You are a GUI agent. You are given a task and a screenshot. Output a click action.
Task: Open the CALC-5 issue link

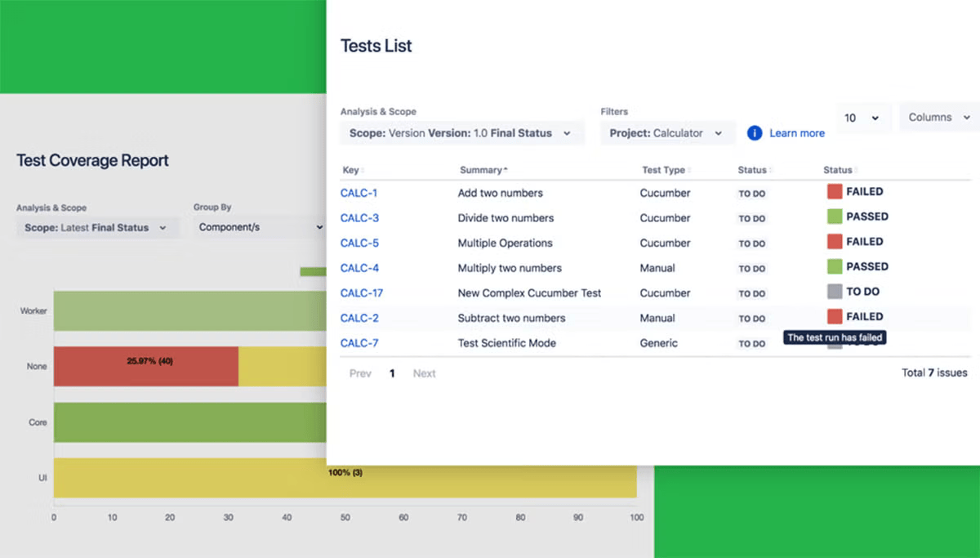point(359,243)
